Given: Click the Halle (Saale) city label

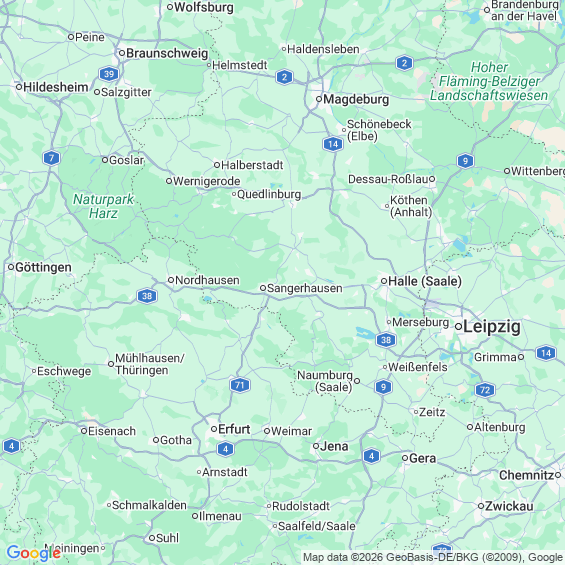Looking at the screenshot, I should [x=425, y=281].
